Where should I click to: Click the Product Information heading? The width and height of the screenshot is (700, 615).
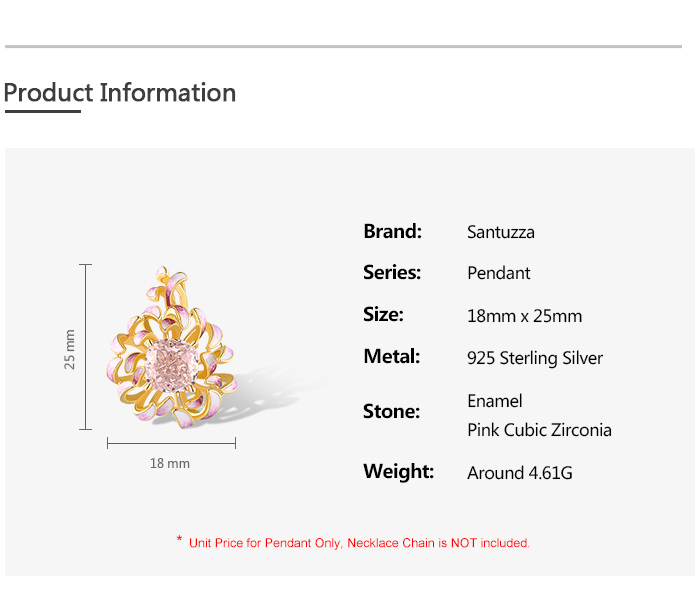point(120,93)
